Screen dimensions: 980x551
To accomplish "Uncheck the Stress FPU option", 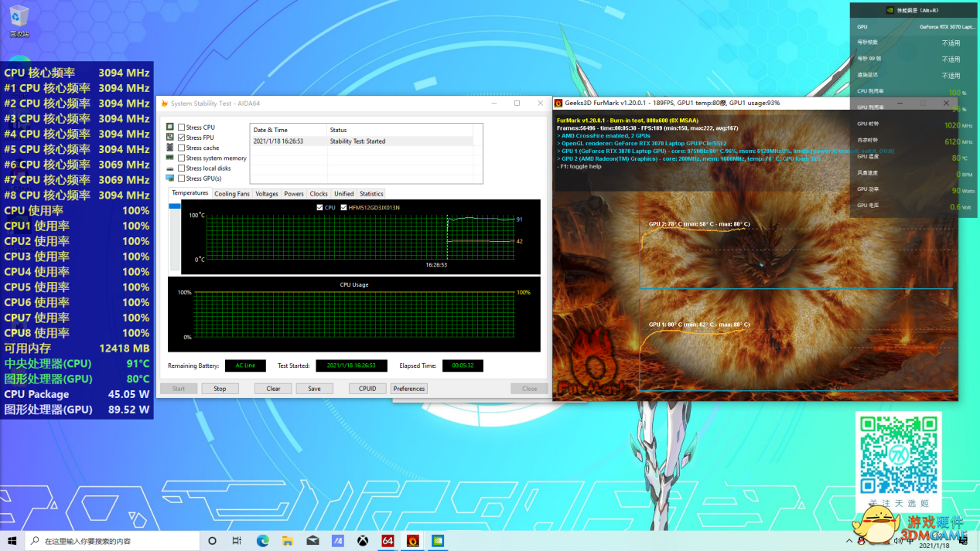I will (x=182, y=138).
